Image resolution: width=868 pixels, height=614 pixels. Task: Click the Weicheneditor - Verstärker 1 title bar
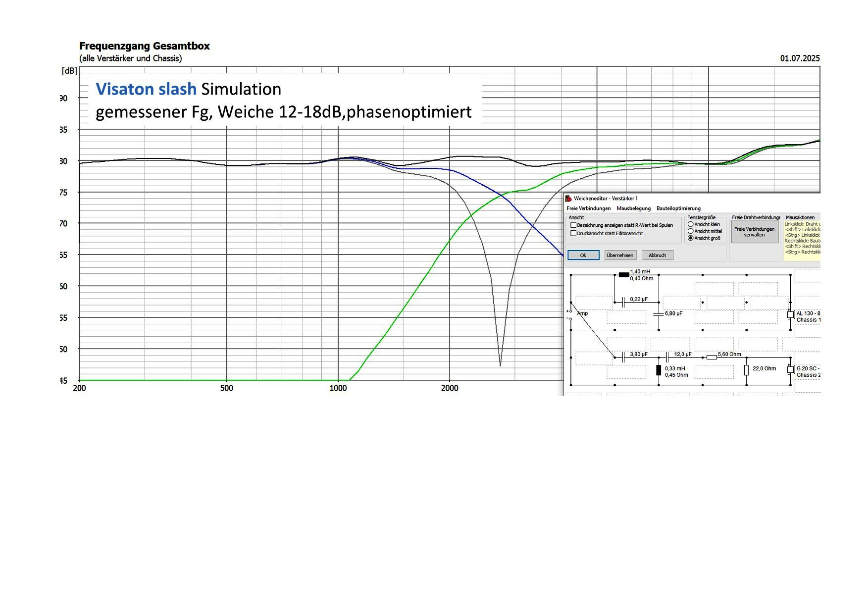[692, 199]
